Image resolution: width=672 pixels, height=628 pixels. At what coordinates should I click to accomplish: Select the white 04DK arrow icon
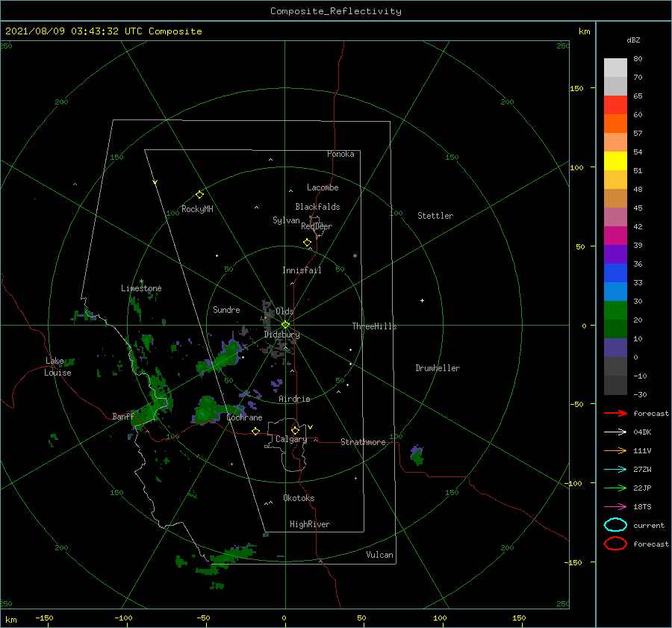pos(615,432)
